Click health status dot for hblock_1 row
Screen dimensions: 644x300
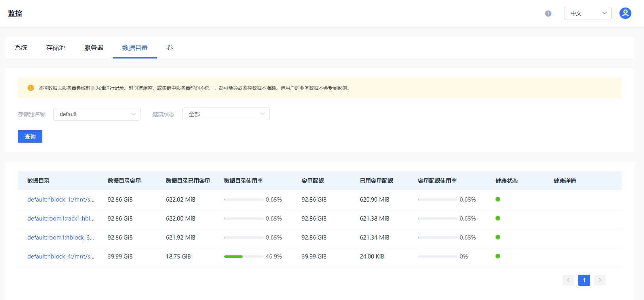click(498, 199)
